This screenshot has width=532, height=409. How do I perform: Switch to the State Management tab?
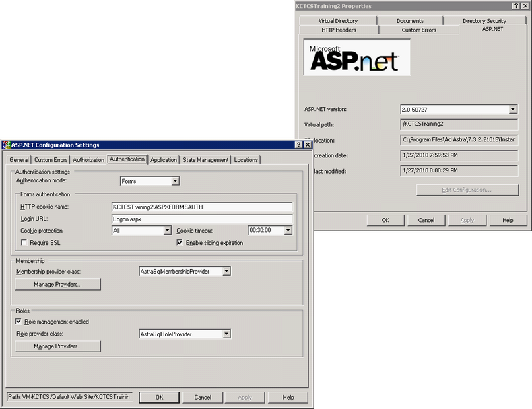[205, 160]
